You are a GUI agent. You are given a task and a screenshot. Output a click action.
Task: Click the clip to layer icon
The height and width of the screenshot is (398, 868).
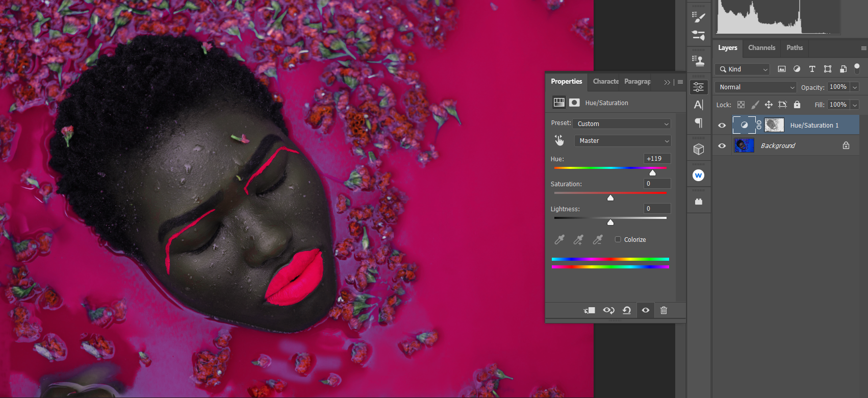tap(590, 310)
